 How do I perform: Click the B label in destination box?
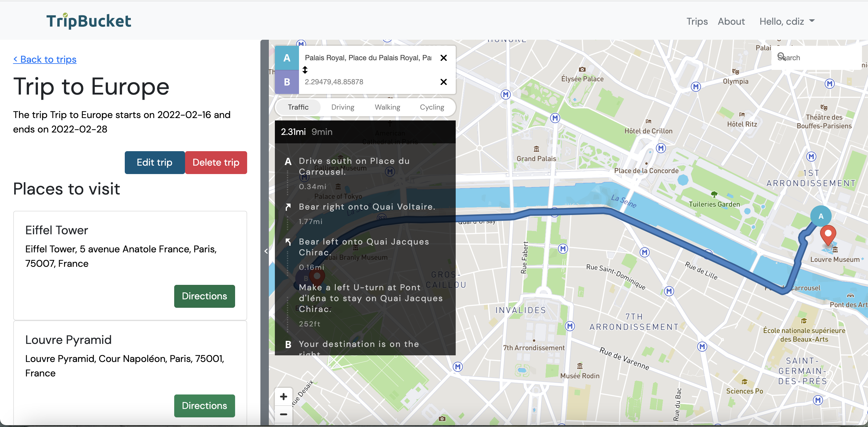coord(287,82)
